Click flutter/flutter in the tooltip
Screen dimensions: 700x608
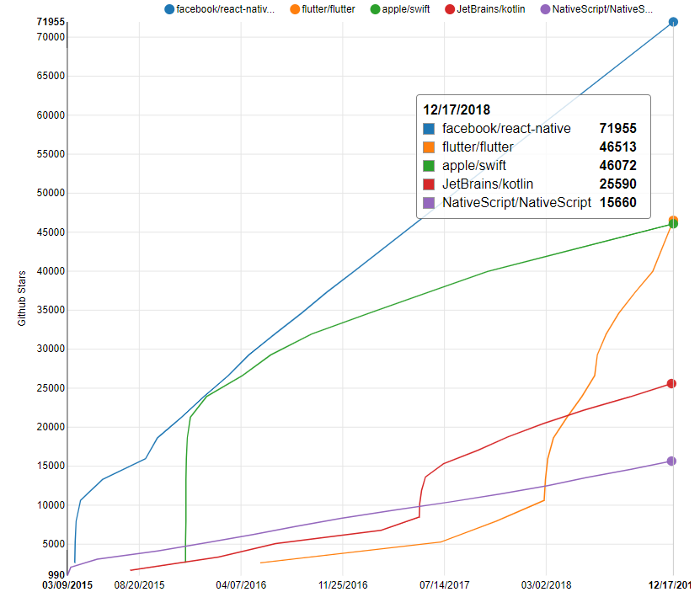[478, 147]
